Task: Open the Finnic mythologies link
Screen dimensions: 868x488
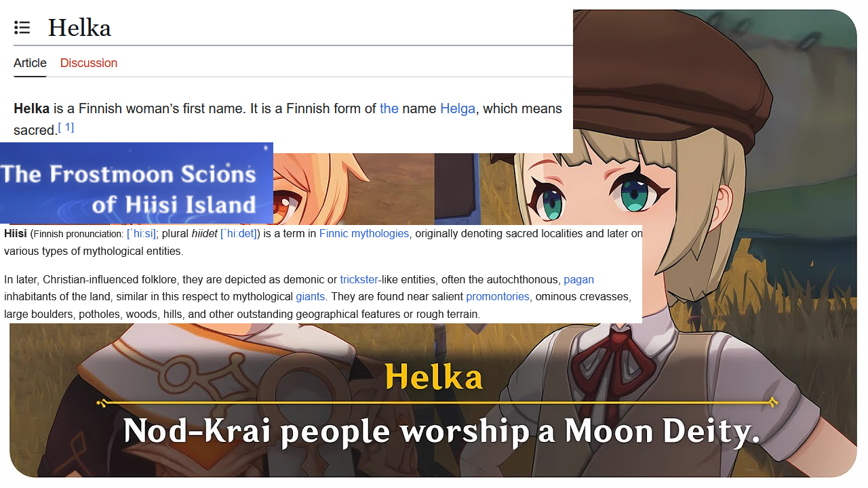Action: click(x=364, y=233)
